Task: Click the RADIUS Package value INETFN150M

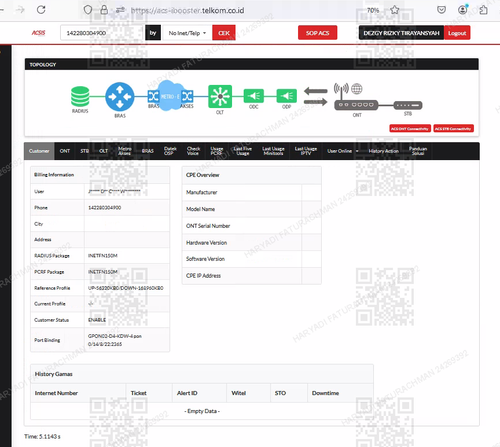Action: (x=103, y=256)
